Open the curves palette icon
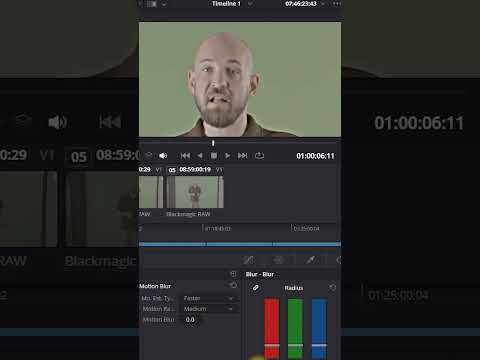This screenshot has height=360, width=480. [x=248, y=260]
